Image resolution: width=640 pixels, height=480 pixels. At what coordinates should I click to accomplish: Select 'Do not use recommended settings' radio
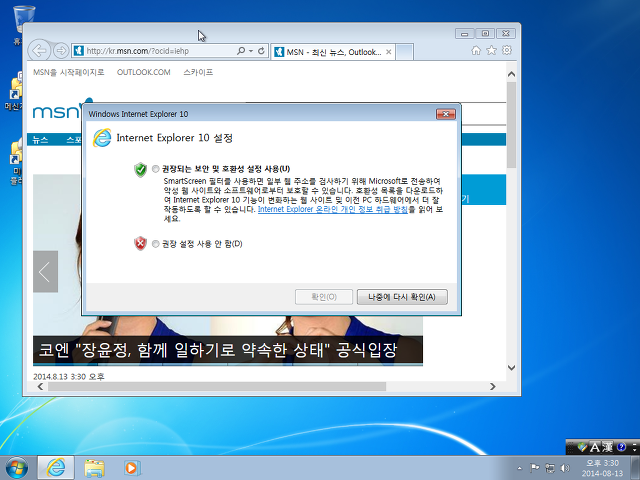(156, 244)
